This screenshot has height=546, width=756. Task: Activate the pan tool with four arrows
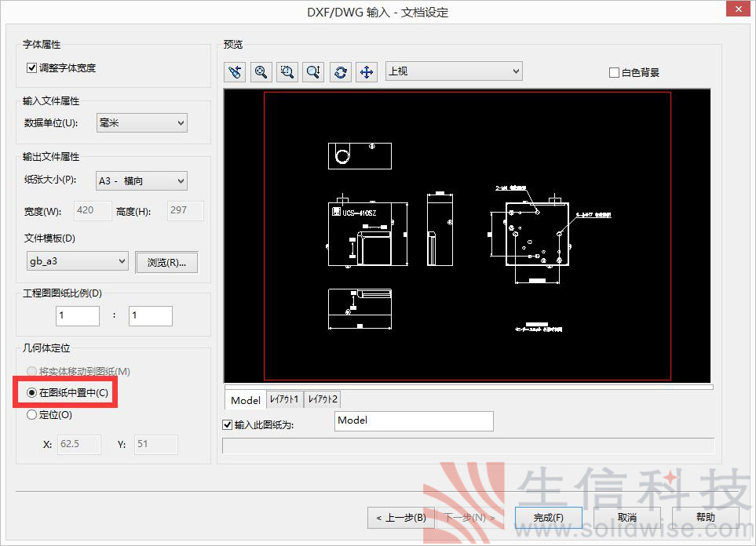pos(366,72)
